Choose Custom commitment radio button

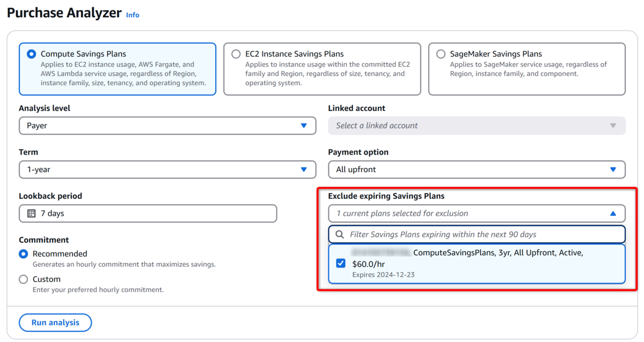tap(23, 280)
